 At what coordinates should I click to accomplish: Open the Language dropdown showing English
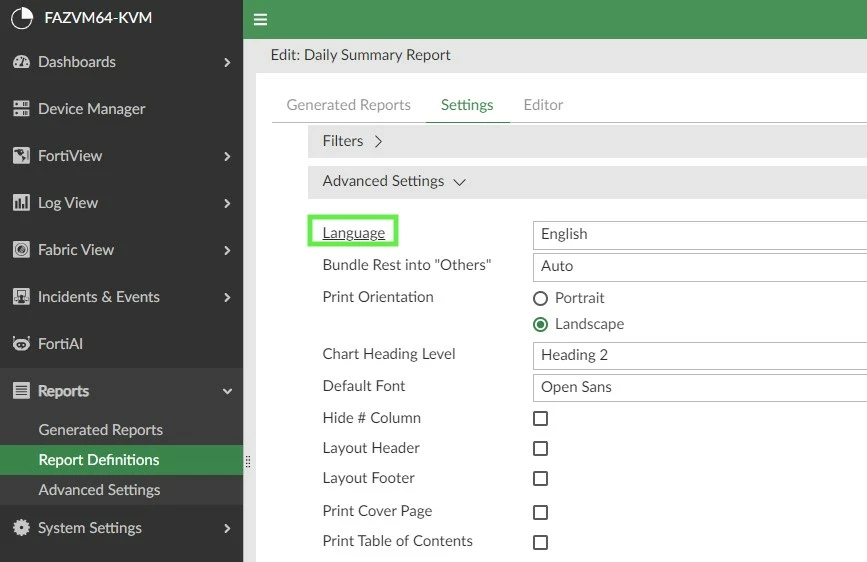pos(700,235)
